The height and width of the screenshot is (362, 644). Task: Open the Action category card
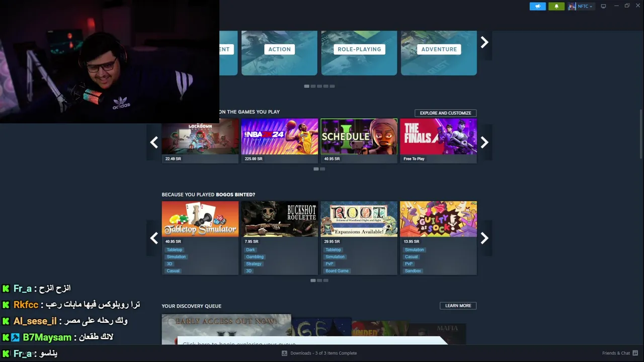(x=279, y=53)
